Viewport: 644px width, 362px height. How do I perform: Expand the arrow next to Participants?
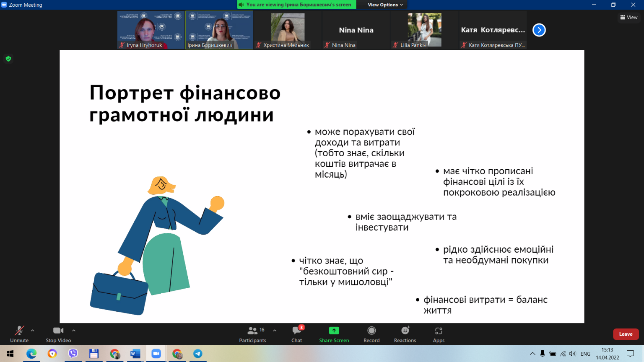click(275, 331)
